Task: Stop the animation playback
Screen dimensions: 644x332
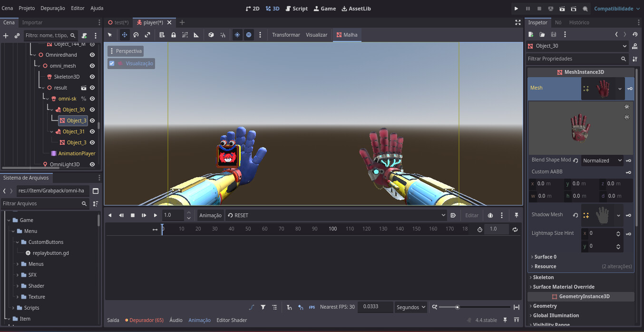Action: [x=133, y=215]
